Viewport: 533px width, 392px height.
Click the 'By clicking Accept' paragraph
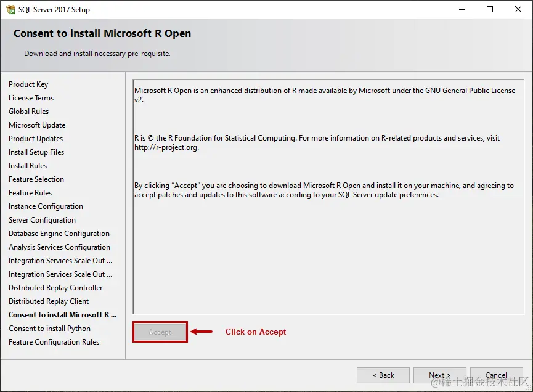pos(324,190)
